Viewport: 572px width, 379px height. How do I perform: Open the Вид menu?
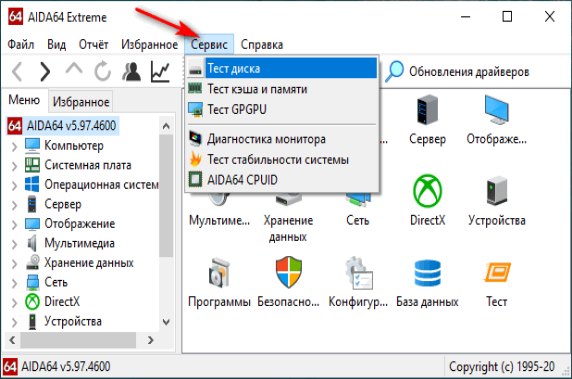pos(57,45)
